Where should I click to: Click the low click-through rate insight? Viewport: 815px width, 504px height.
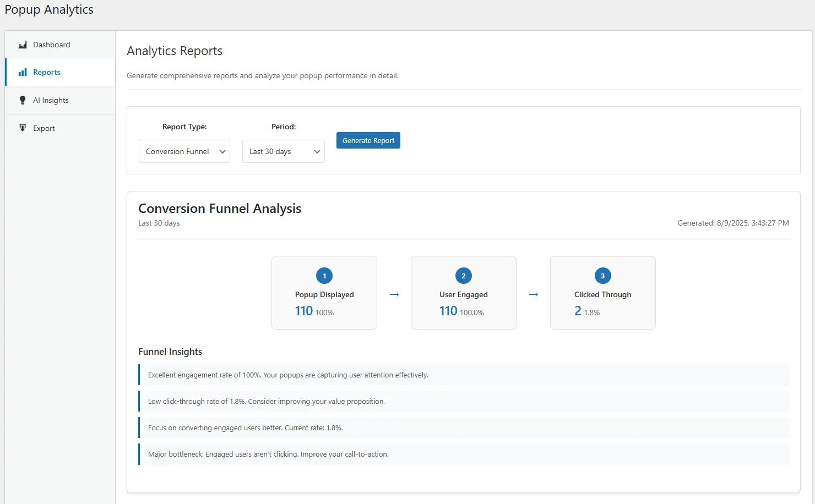(267, 401)
